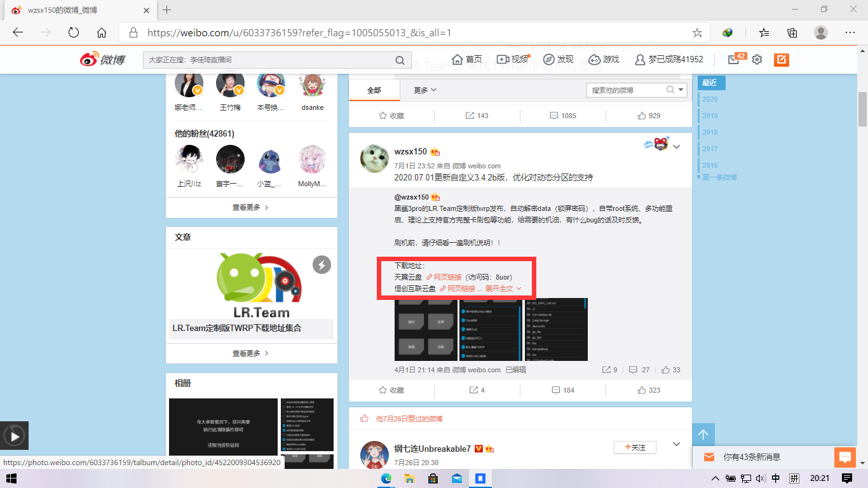Open the 天翼云盘 网页链接 link

[444, 277]
